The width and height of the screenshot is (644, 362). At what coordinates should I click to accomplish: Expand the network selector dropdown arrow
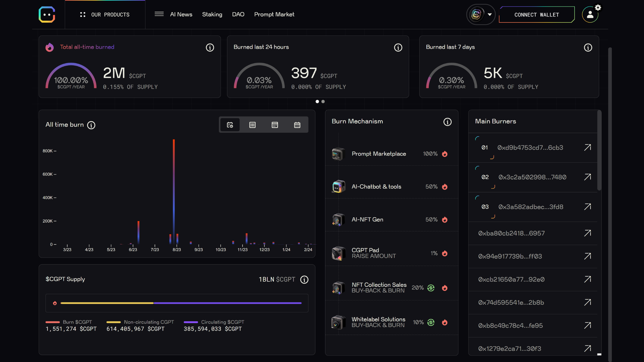[x=490, y=14]
